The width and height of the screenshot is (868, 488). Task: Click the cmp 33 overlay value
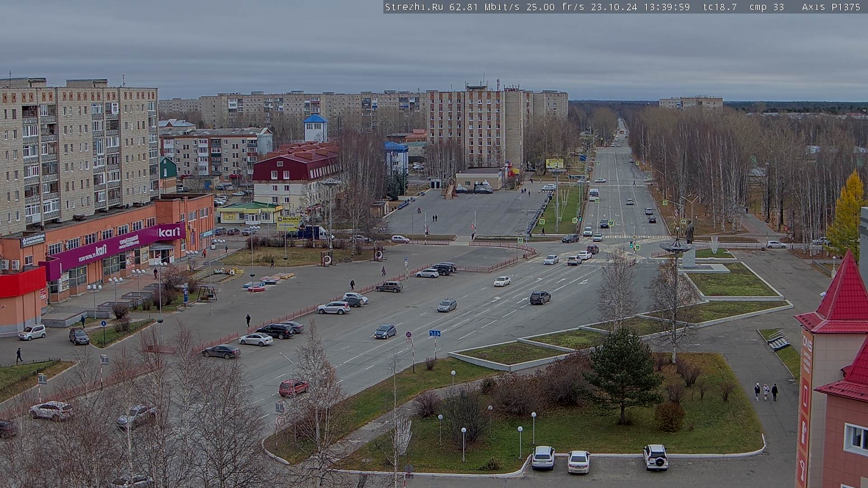click(x=767, y=7)
